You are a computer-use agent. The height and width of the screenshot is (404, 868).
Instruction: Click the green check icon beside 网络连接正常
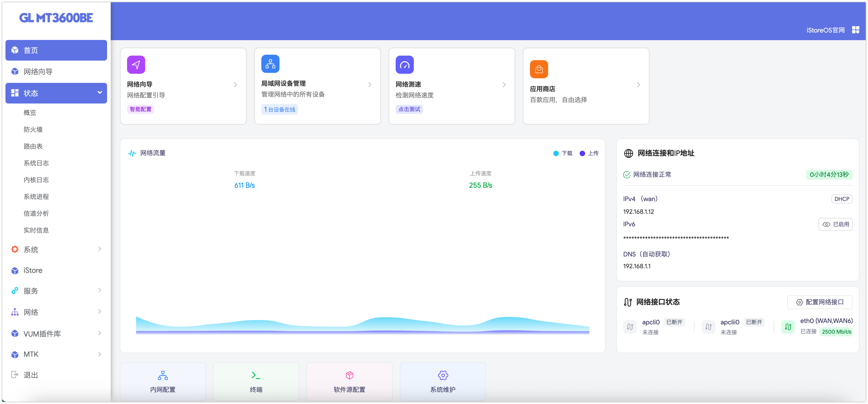(627, 175)
